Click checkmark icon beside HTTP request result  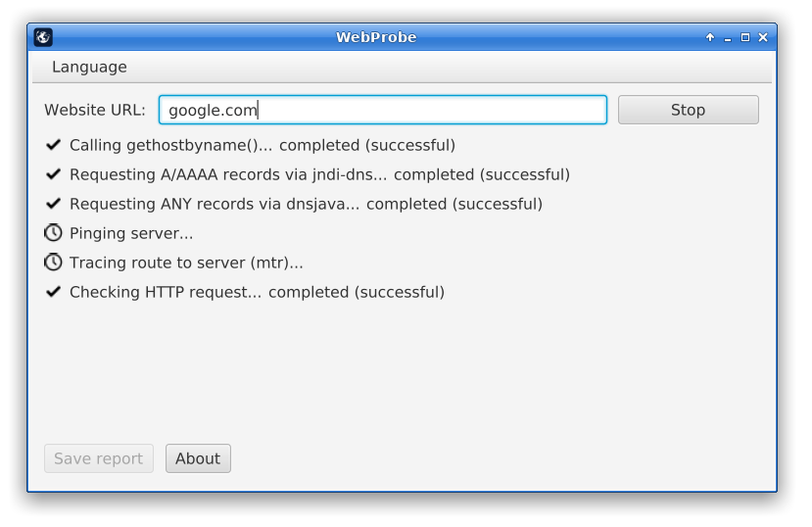[53, 292]
